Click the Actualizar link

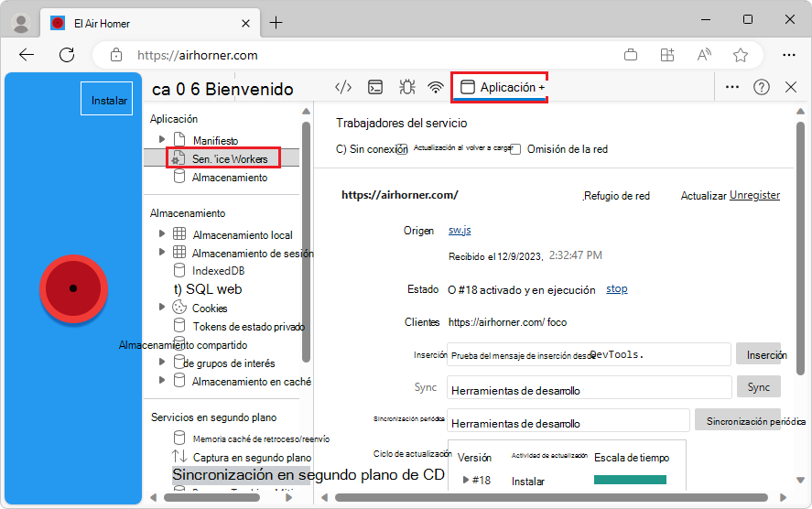[x=703, y=196]
